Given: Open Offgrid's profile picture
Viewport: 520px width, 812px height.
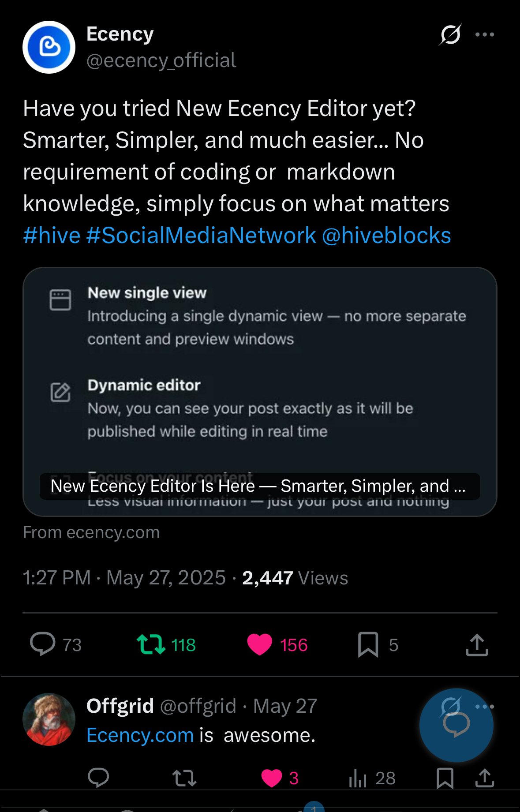Looking at the screenshot, I should 49,719.
